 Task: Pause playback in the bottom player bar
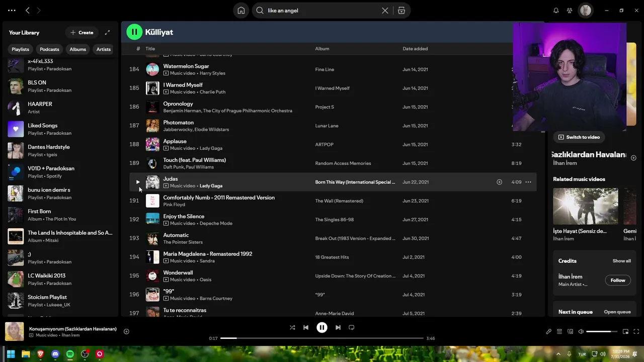click(322, 327)
